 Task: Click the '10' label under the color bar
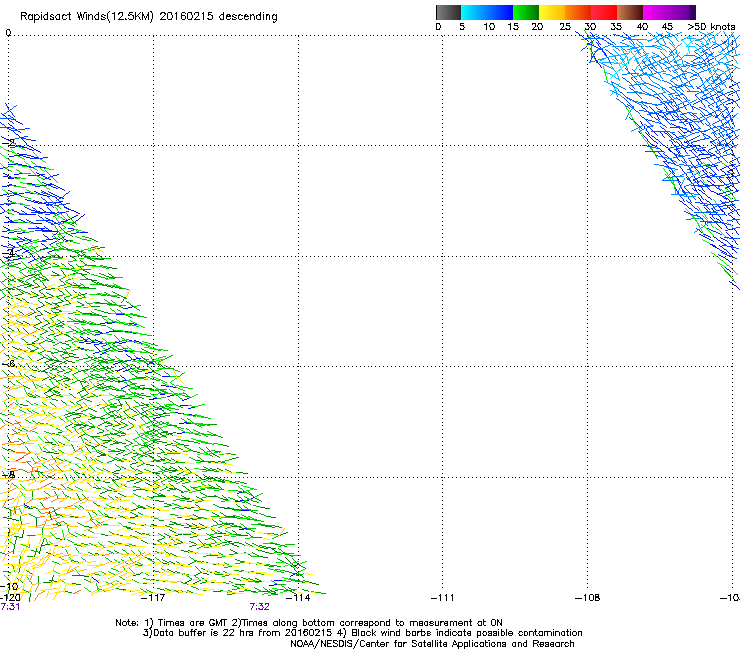pyautogui.click(x=489, y=27)
